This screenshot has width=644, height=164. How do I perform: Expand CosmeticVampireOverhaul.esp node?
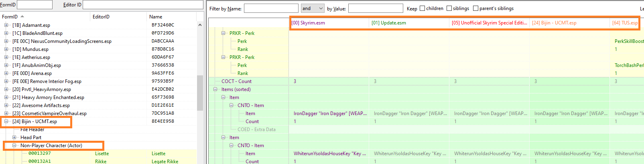pos(6,113)
